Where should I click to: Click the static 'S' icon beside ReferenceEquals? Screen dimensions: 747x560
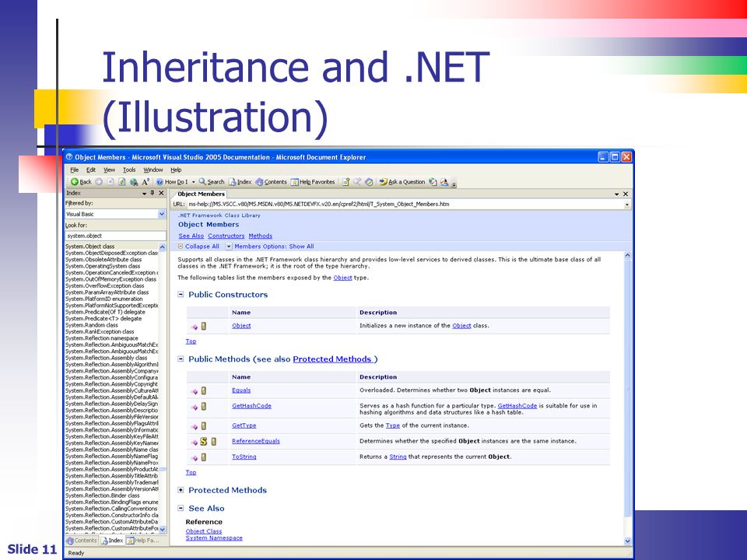click(x=203, y=442)
